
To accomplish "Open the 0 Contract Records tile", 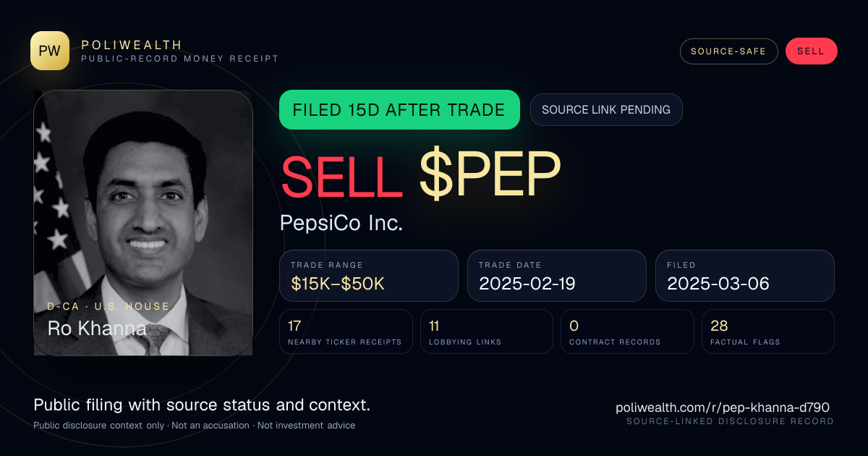I will (x=627, y=332).
